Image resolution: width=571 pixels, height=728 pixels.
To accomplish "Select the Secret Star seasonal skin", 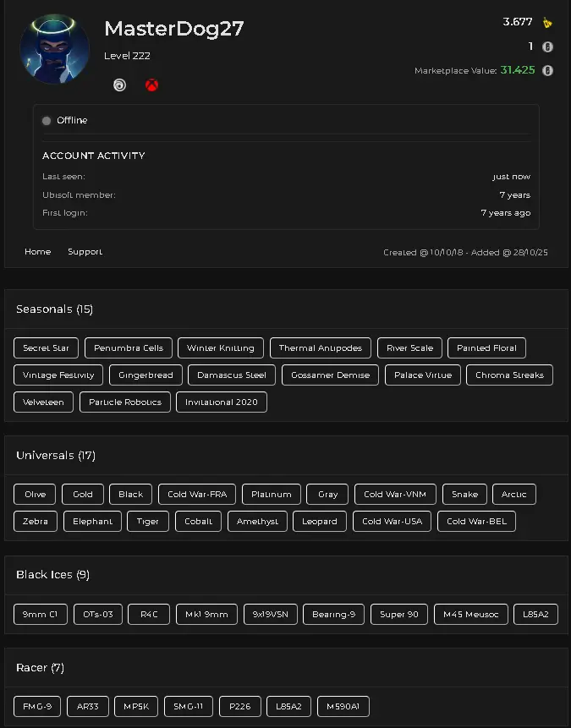I will [x=46, y=348].
